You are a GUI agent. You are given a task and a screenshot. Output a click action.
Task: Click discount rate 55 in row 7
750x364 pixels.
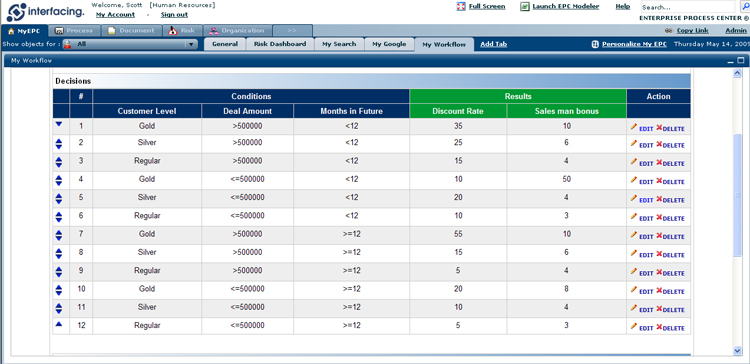(458, 234)
